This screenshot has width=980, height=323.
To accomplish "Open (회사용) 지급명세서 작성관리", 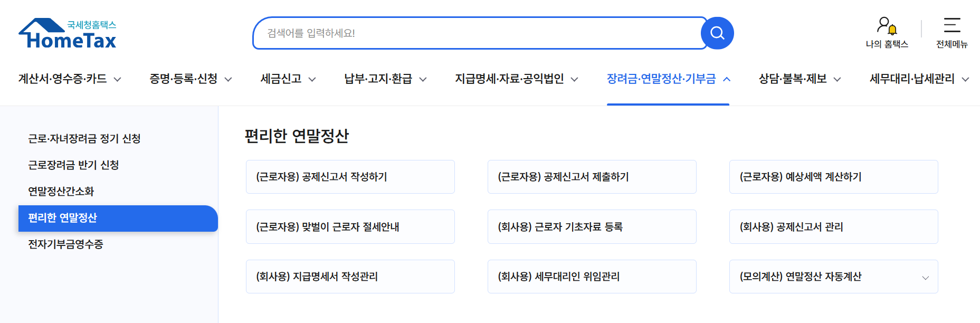I will click(350, 277).
